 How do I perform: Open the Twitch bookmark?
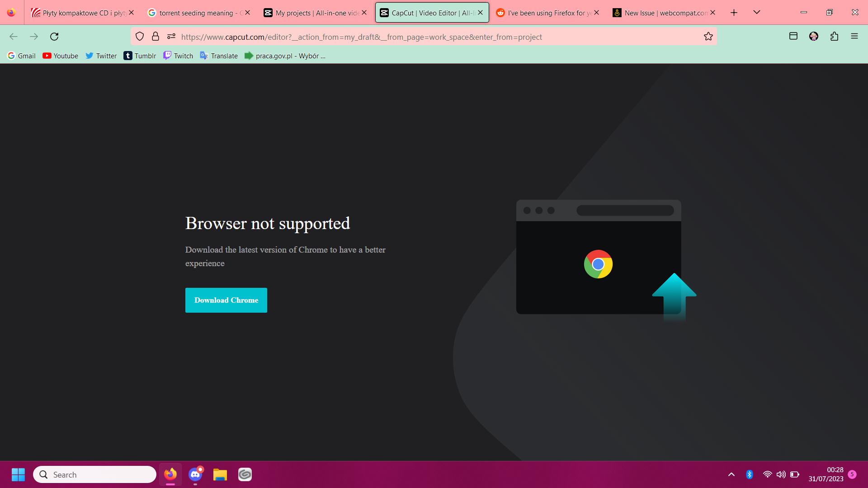[x=178, y=56]
